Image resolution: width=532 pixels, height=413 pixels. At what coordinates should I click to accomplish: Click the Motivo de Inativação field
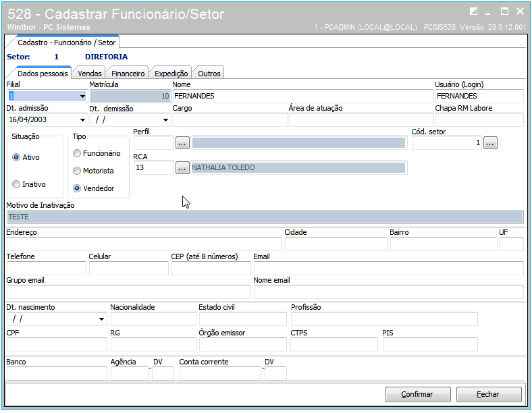tap(265, 217)
